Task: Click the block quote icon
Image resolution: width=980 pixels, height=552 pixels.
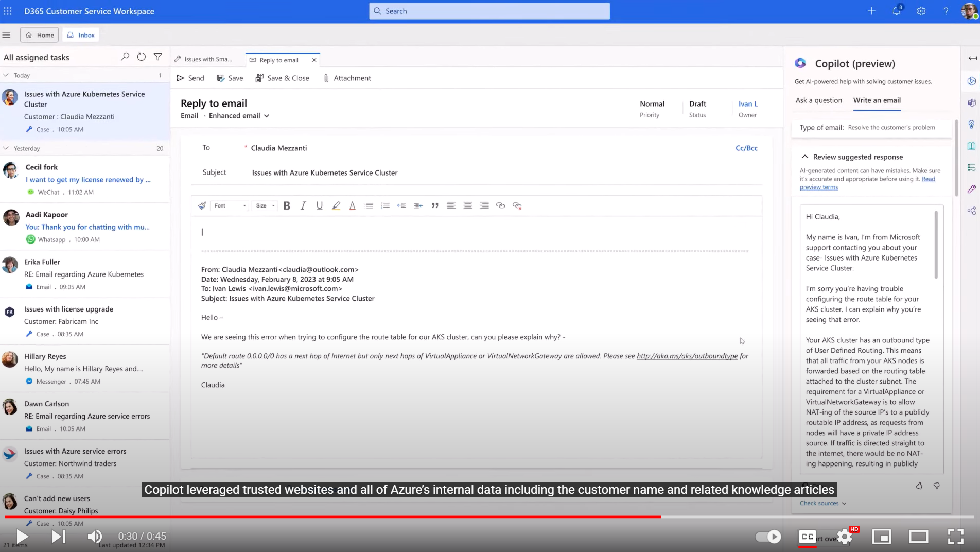Action: [x=435, y=205]
